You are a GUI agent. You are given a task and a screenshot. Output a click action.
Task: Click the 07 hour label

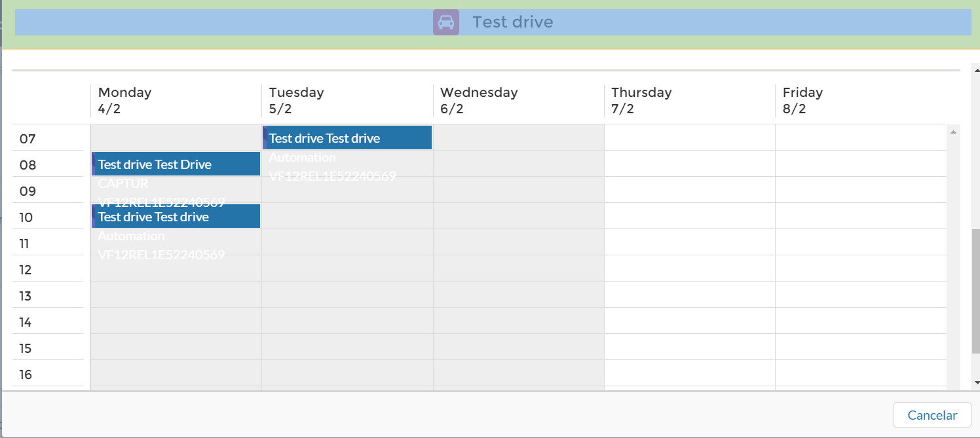28,139
